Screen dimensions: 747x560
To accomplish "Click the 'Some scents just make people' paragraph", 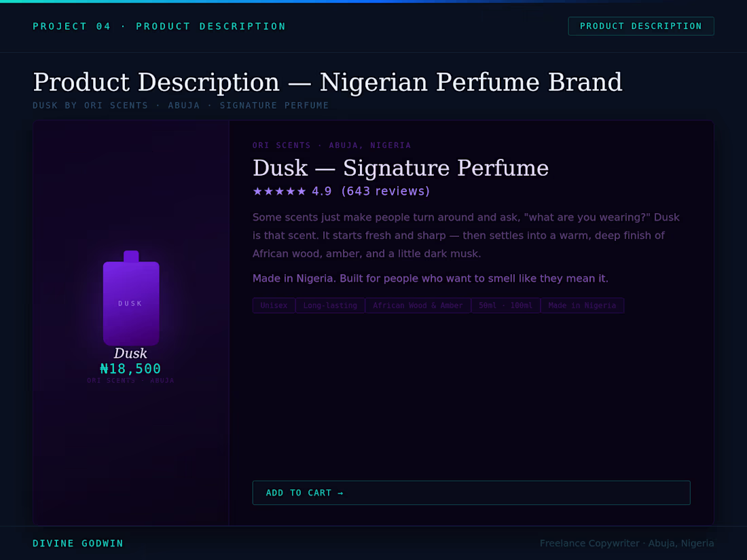I will click(466, 236).
